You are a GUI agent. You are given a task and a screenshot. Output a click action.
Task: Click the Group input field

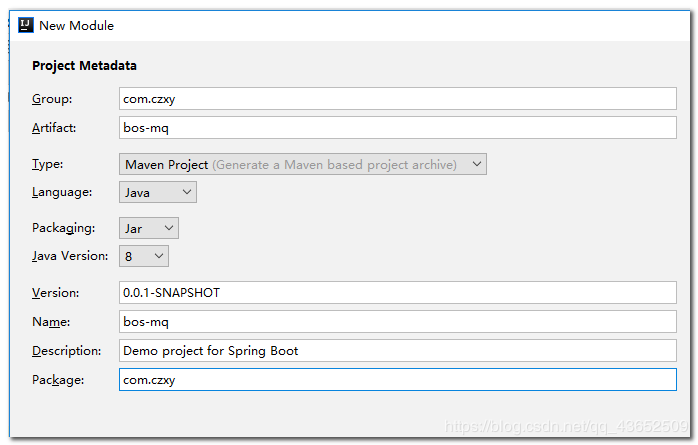397,99
